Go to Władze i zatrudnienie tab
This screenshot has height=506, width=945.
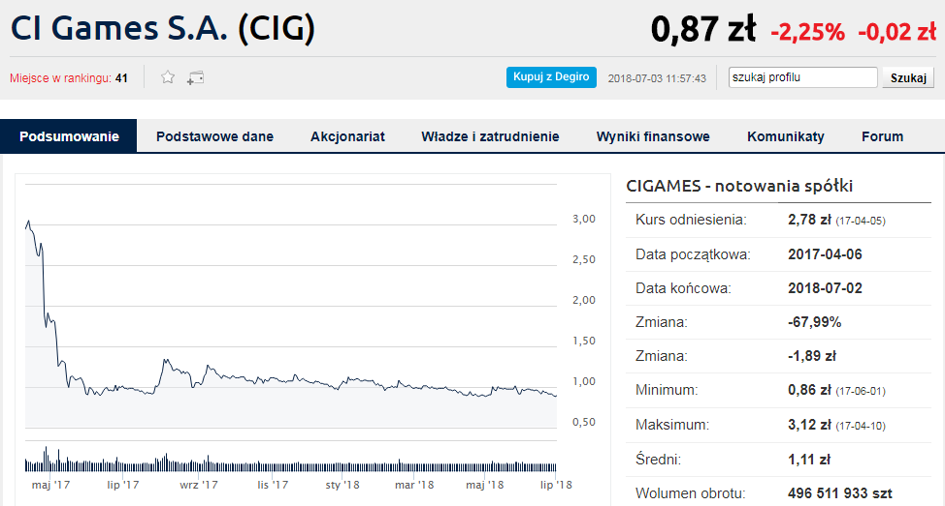point(490,137)
